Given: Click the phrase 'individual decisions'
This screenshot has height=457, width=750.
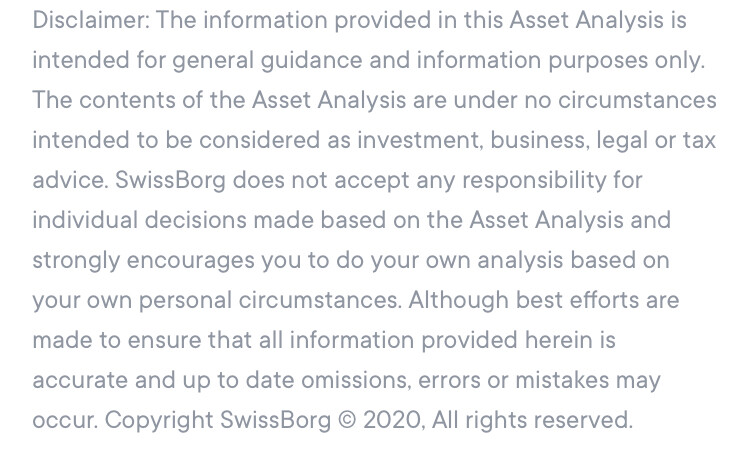Looking at the screenshot, I should [140, 221].
